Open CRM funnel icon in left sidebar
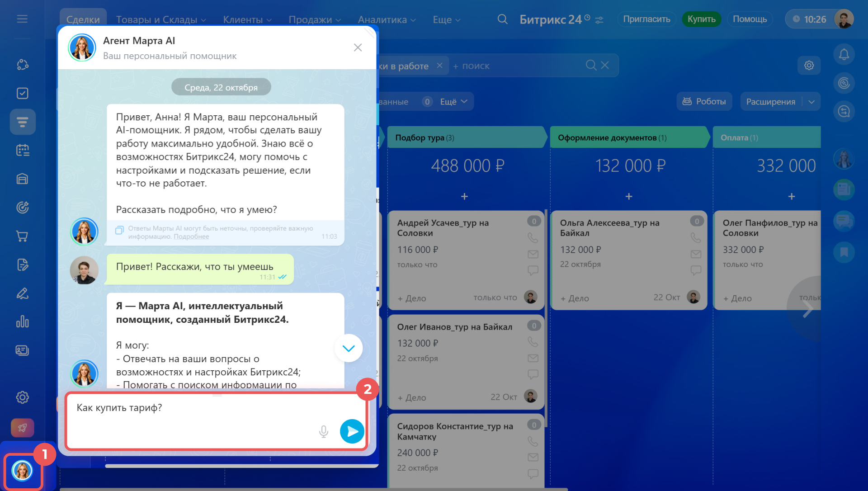This screenshot has height=491, width=868. (x=23, y=122)
